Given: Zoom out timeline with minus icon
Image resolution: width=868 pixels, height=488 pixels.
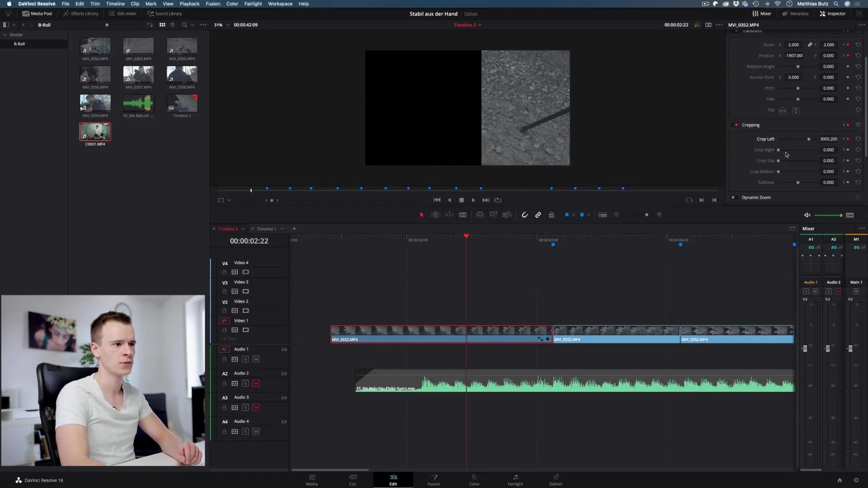Looking at the screenshot, I should point(617,215).
